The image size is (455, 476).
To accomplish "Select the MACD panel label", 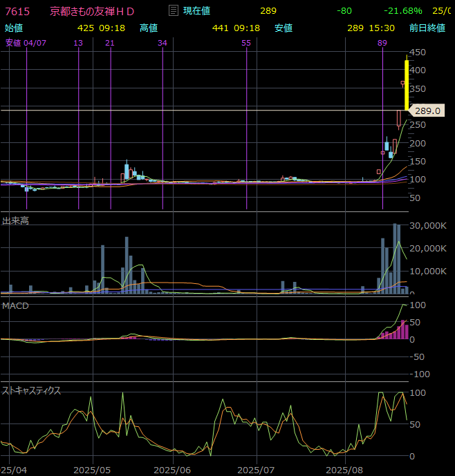I will (x=15, y=305).
